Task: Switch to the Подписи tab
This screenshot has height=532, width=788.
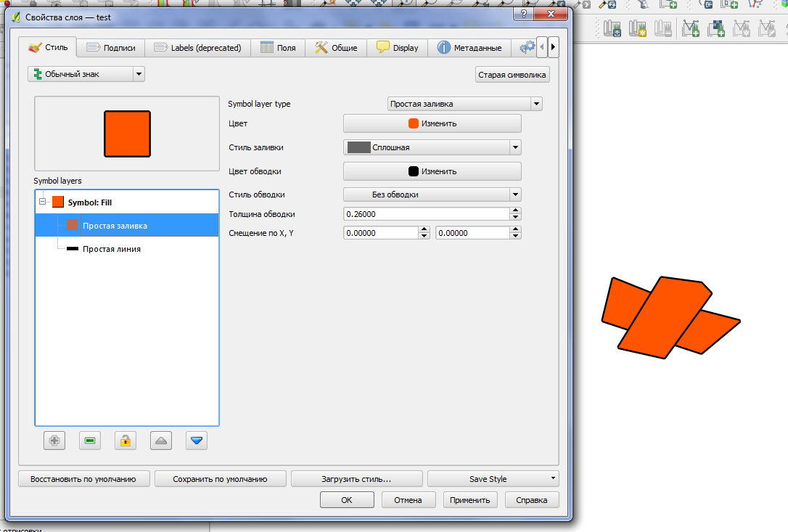Action: click(x=111, y=46)
